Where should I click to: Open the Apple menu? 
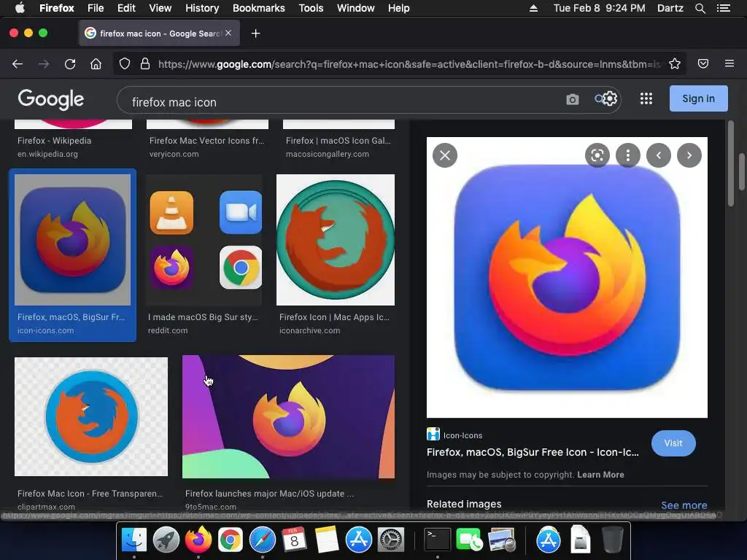(20, 7)
